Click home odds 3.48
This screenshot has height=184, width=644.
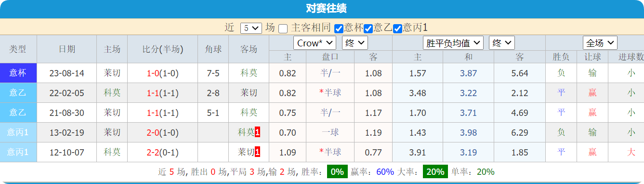418,93
